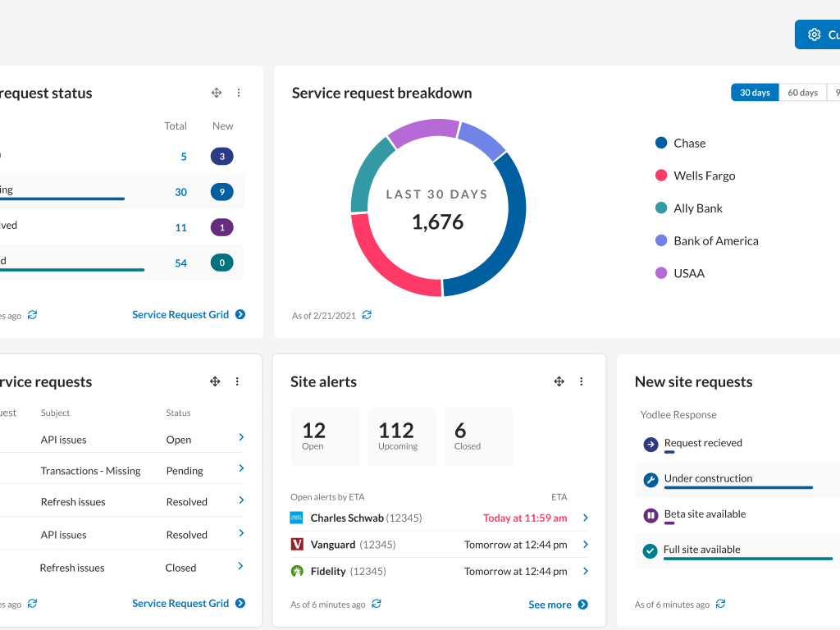
Task: Click the 1,676 donut chart total
Action: [438, 221]
